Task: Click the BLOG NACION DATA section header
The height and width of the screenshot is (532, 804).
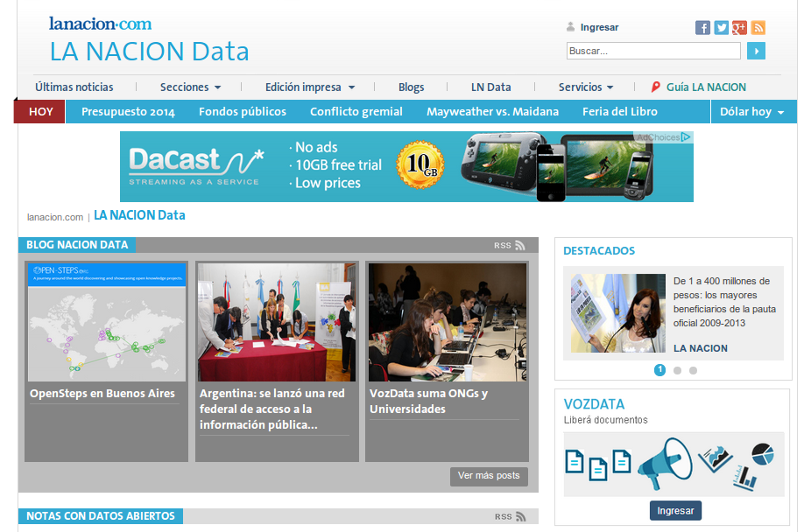Action: (77, 245)
